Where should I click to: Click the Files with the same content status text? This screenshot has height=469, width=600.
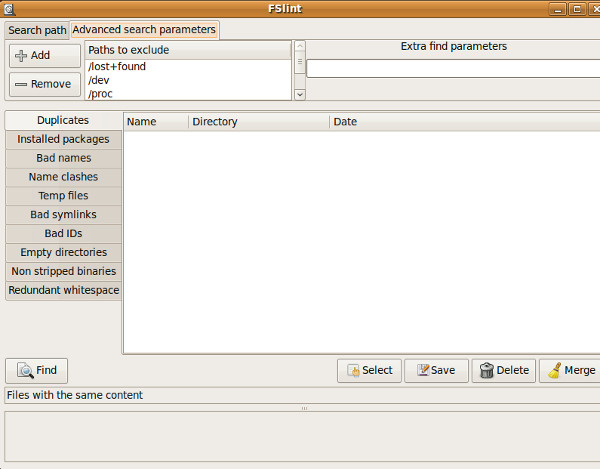[x=75, y=395]
